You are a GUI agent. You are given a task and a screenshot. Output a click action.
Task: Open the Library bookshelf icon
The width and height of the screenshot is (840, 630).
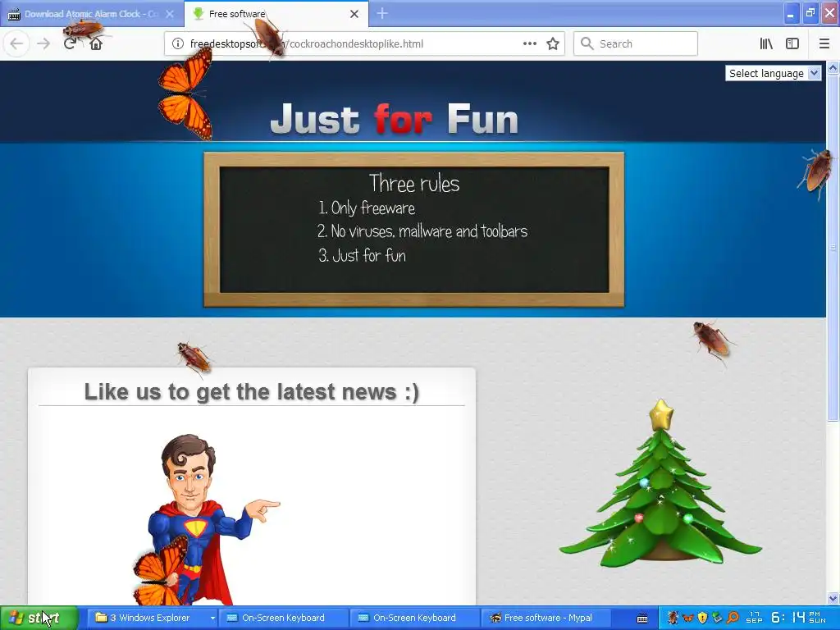766,43
